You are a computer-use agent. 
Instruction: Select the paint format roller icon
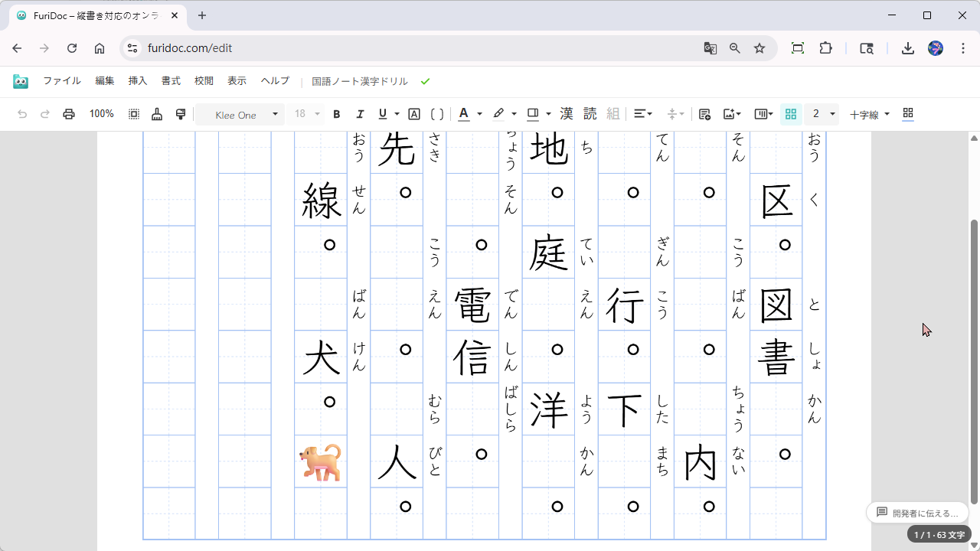point(181,114)
